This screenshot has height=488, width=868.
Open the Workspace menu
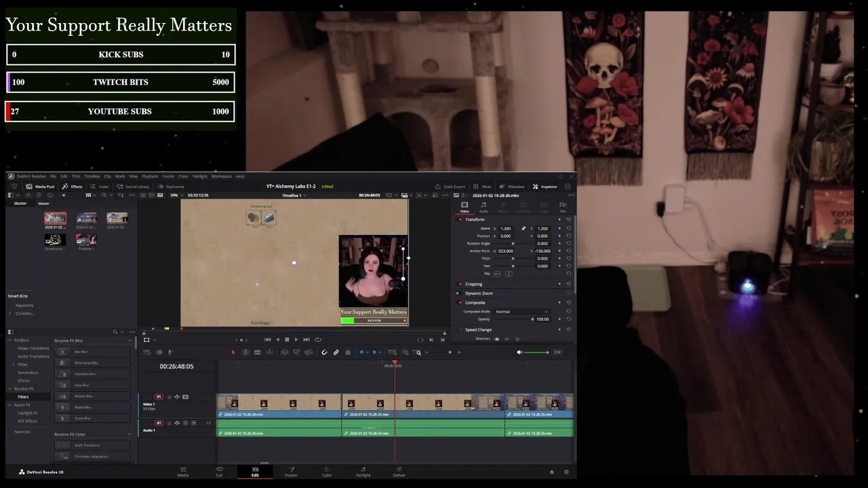pyautogui.click(x=221, y=176)
